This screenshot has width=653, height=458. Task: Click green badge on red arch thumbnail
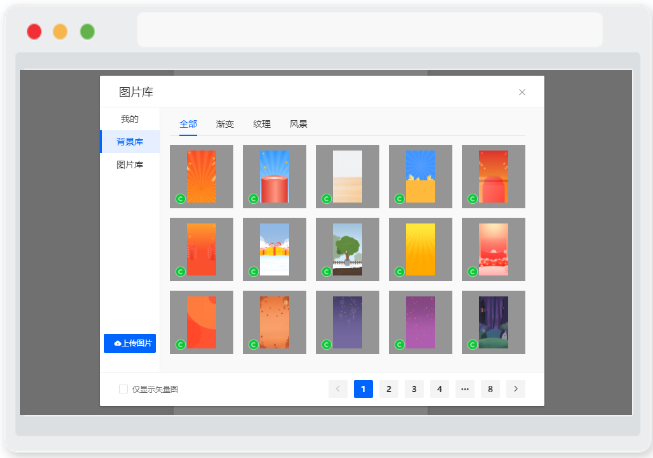coord(472,199)
